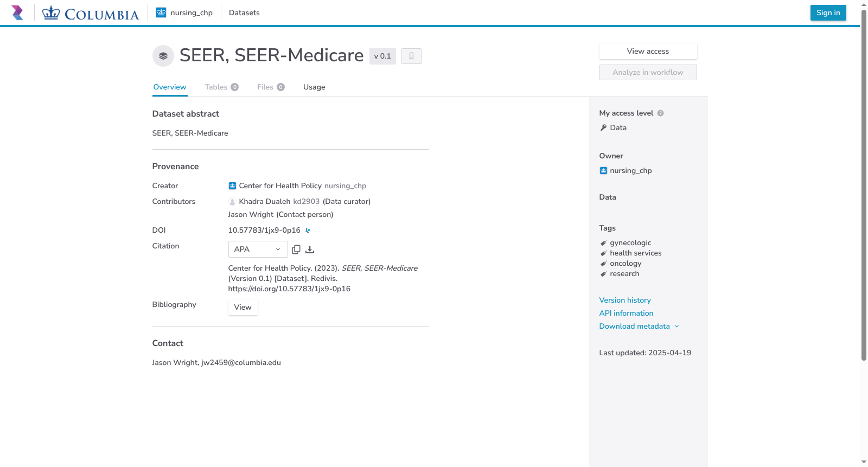Image resolution: width=868 pixels, height=467 pixels.
Task: Click the https://doi.org citation URL text
Action: [289, 289]
